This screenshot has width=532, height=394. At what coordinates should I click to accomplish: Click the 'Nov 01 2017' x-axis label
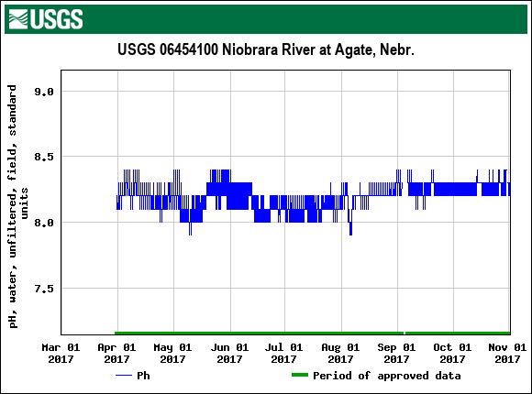point(507,353)
